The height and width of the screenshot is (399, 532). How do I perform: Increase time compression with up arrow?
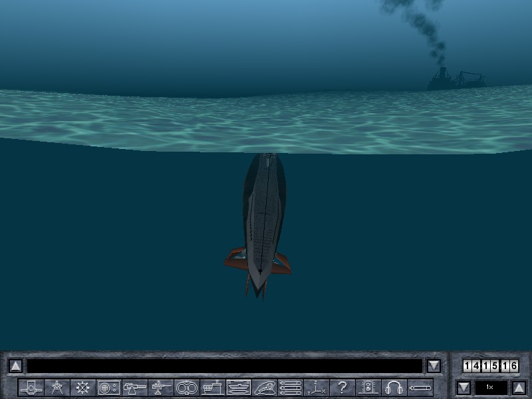click(x=519, y=388)
